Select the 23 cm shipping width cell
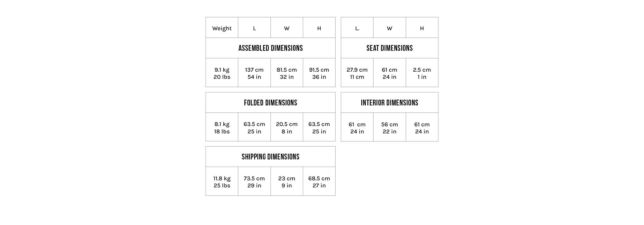Screen dimensions: 644x225 pos(287,182)
